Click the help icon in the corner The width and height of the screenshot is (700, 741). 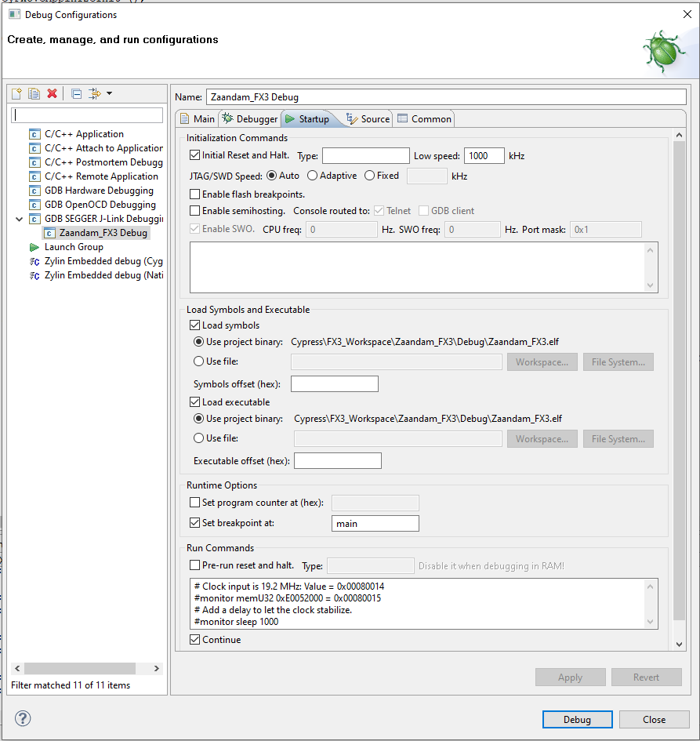click(22, 718)
